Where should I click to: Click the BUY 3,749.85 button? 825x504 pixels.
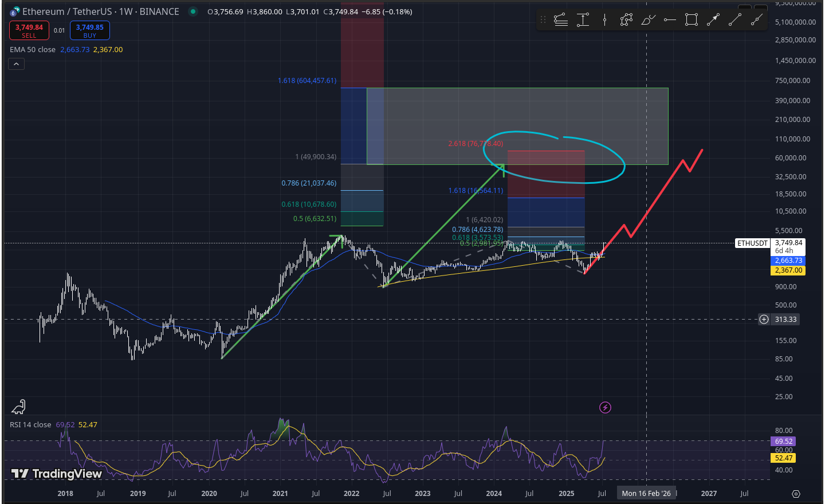[89, 30]
